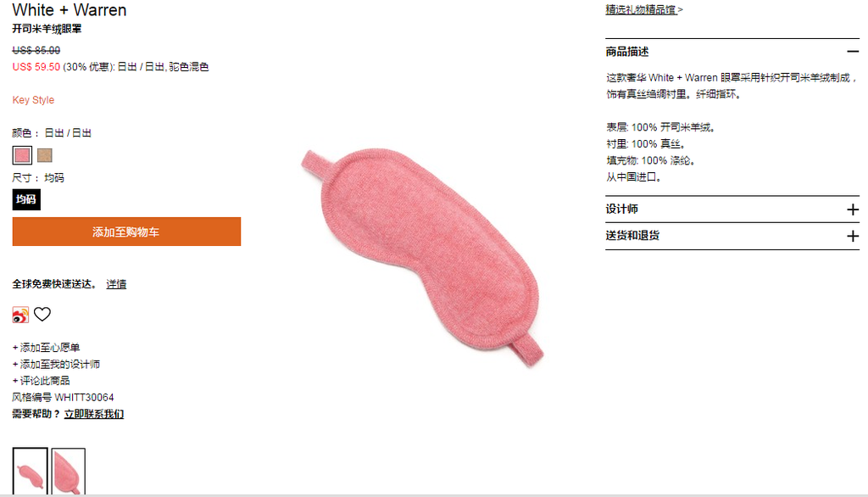868x497 pixels.
Task: Open 详情 shipping details link
Action: click(116, 283)
